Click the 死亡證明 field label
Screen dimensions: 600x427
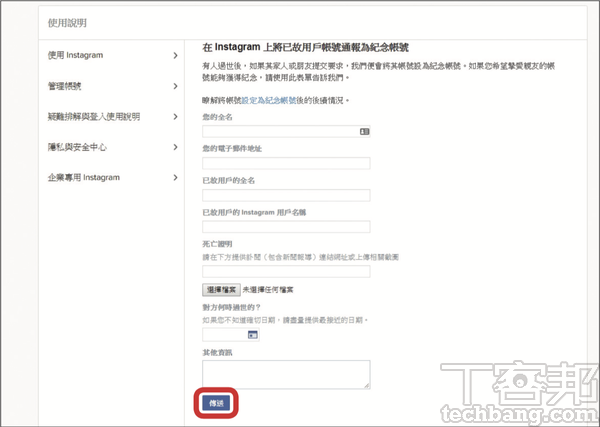[217, 244]
